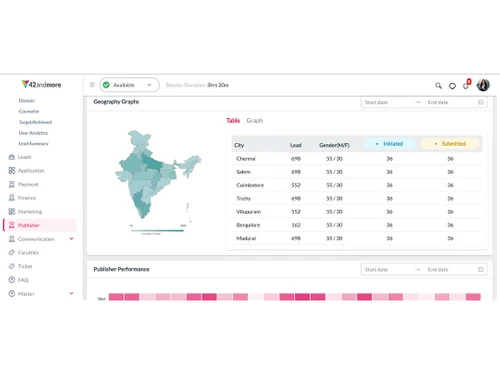Select the Villupuram row
The height and width of the screenshot is (375, 500).
tap(357, 212)
